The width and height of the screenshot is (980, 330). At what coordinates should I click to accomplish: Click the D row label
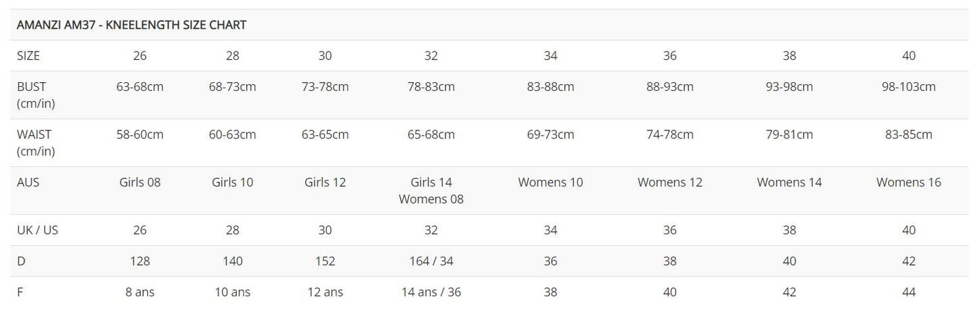tap(21, 261)
